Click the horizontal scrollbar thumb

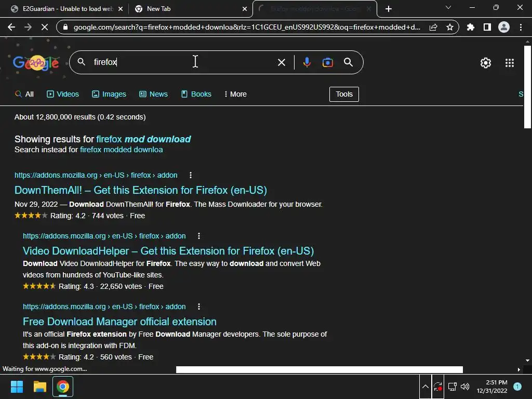pyautogui.click(x=320, y=369)
